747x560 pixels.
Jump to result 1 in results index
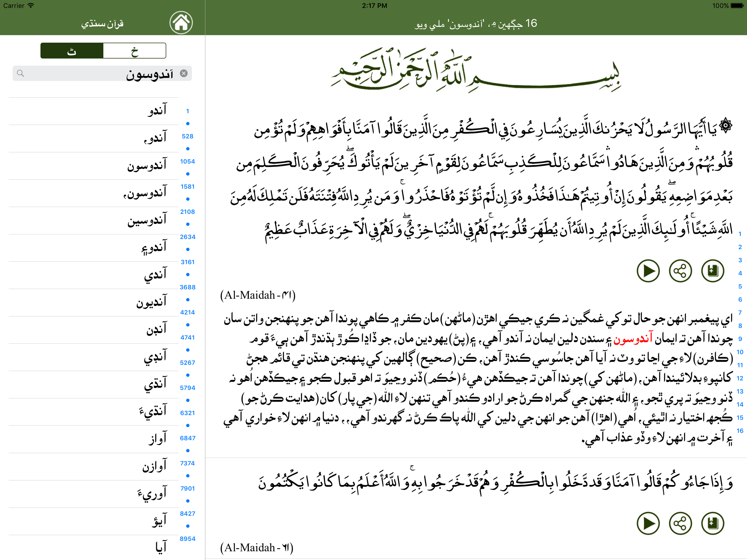[x=740, y=234]
